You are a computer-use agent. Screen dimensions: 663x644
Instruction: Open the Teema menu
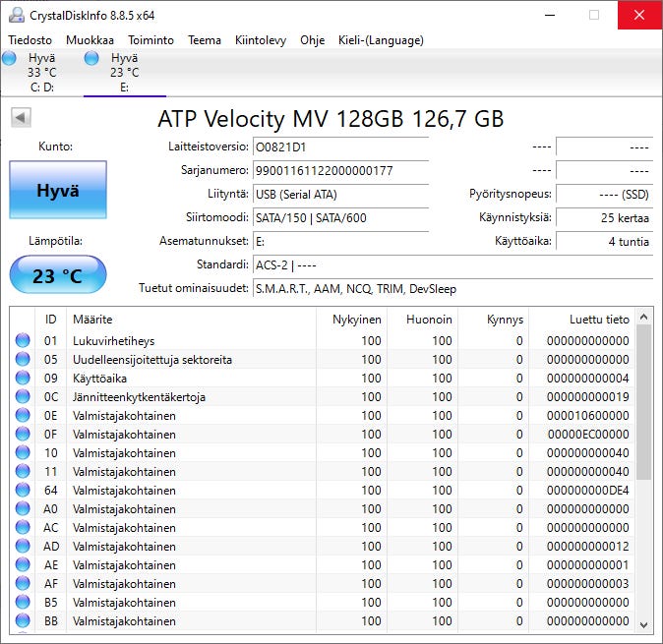205,40
